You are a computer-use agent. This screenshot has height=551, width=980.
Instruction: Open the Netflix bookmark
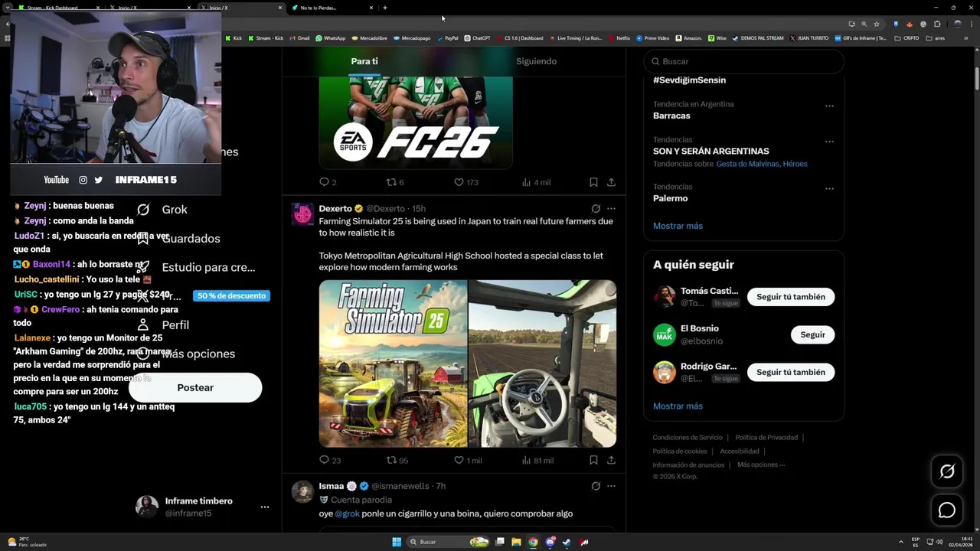pos(619,37)
